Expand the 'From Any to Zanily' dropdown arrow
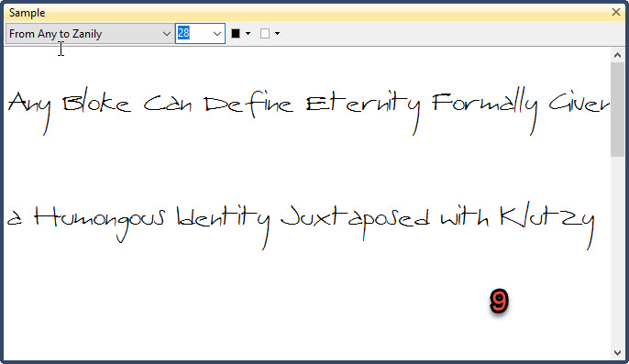The height and width of the screenshot is (364, 629). (167, 34)
